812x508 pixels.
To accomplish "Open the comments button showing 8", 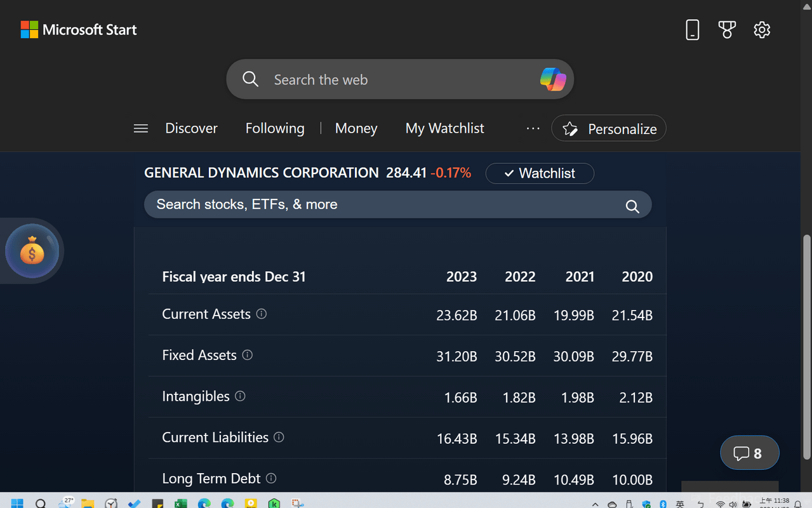I will pyautogui.click(x=749, y=453).
